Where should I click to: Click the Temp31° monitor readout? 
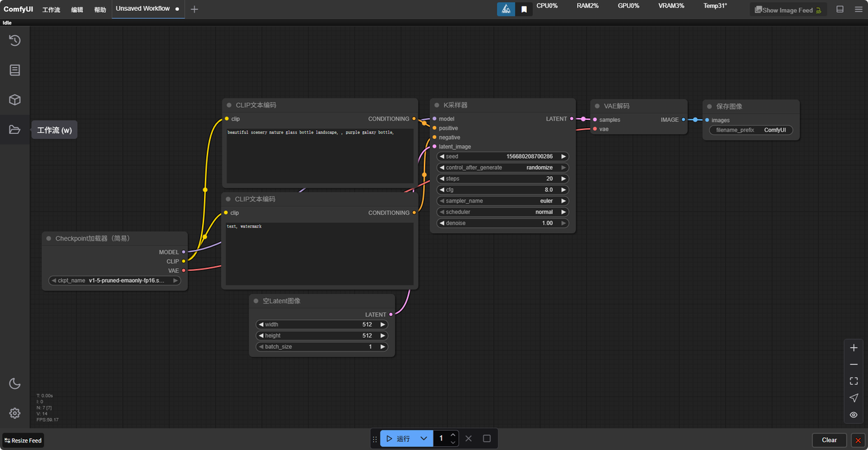(x=715, y=5)
